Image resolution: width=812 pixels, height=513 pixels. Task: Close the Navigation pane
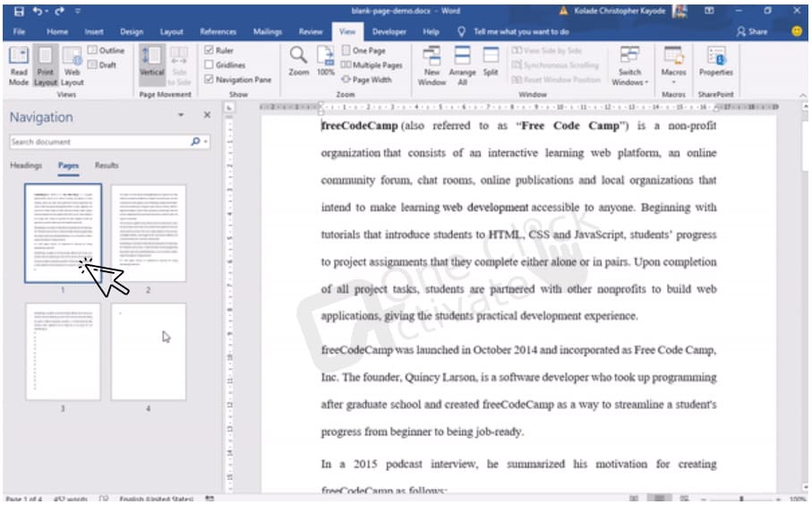[207, 115]
